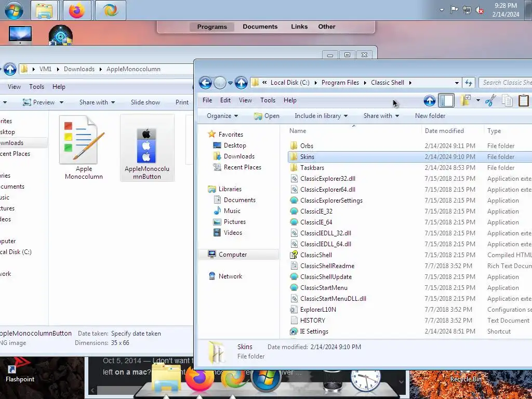
Task: Open the Edit menu
Action: coord(225,100)
